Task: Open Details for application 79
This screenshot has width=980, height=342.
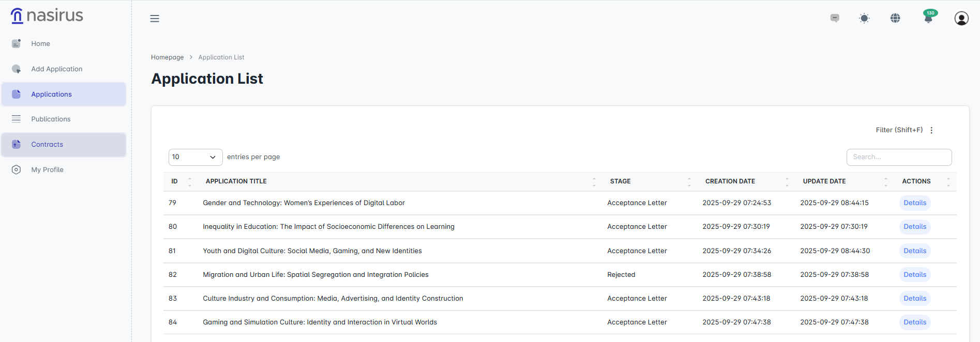Action: pos(914,203)
